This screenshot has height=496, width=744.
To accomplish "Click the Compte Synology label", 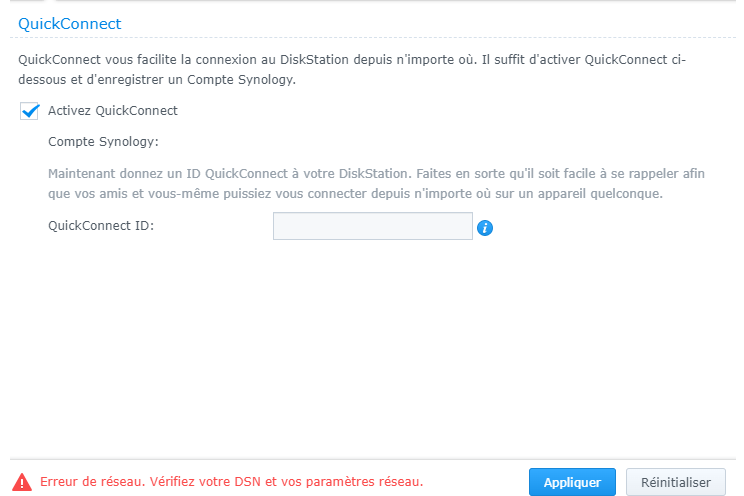I will [x=103, y=141].
